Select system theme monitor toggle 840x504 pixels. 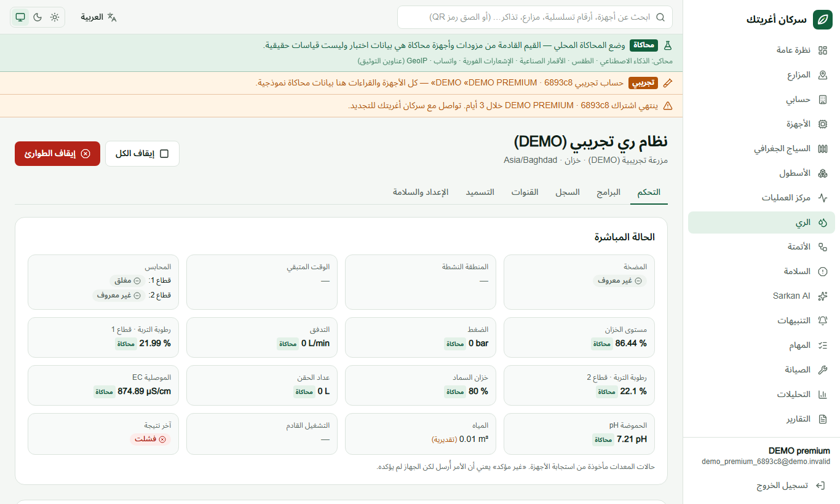coord(20,17)
